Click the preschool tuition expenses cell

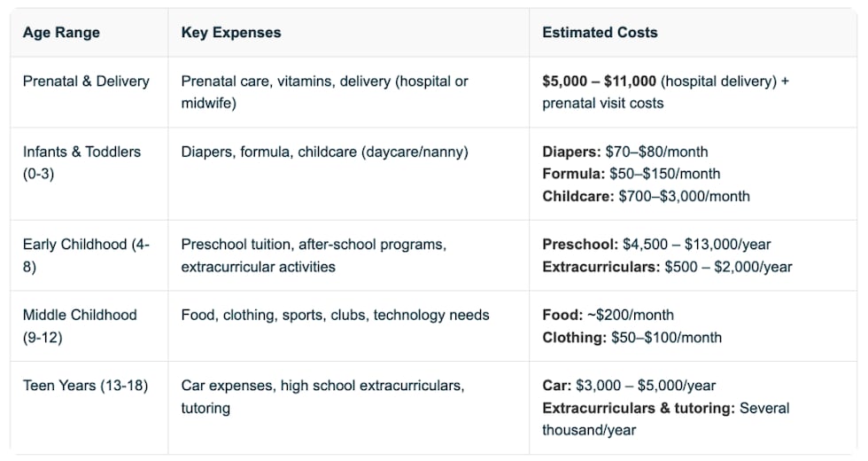tap(313, 254)
